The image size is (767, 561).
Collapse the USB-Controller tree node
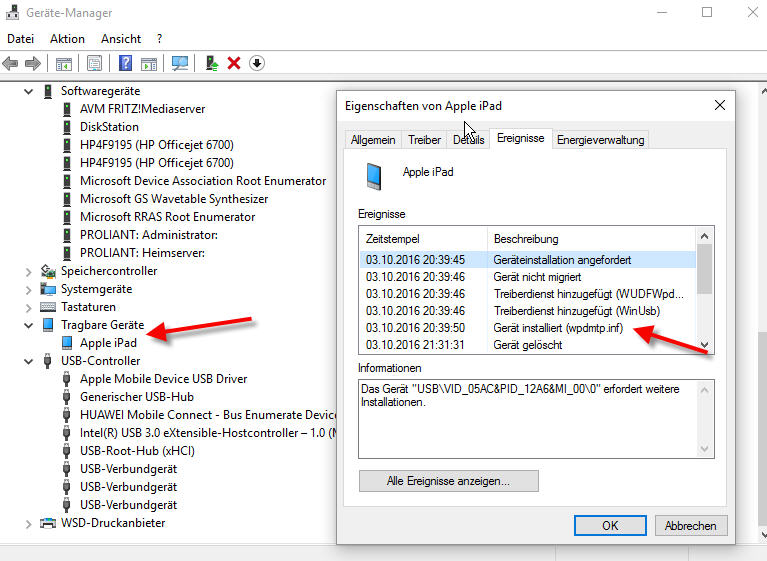[28, 361]
